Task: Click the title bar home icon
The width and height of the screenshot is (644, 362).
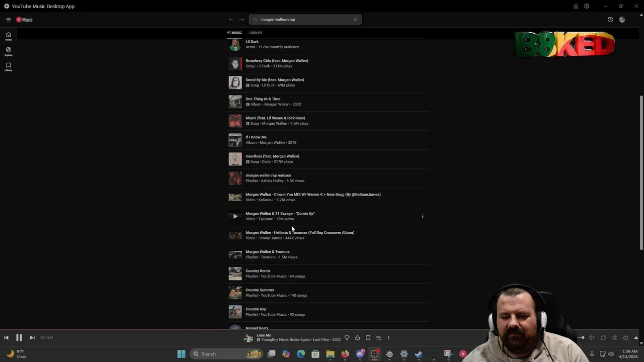Action: [576, 6]
